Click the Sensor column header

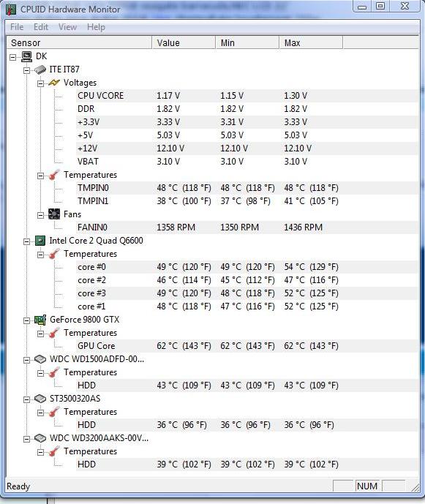(79, 42)
